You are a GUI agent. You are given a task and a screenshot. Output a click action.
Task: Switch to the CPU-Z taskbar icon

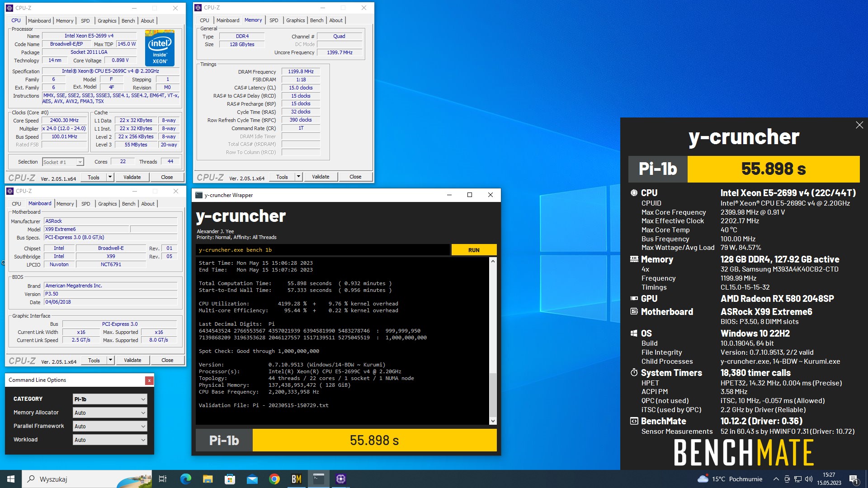tap(341, 479)
